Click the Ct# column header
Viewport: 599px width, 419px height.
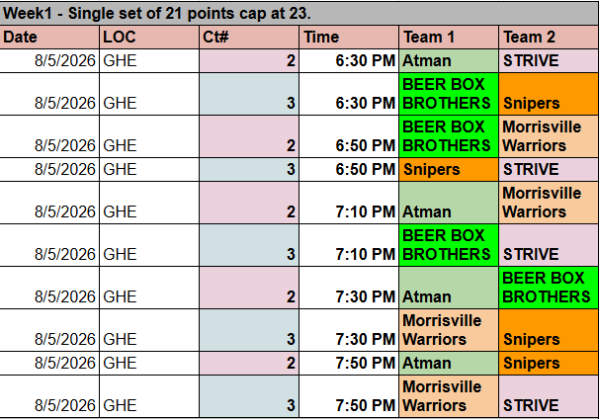click(x=249, y=37)
